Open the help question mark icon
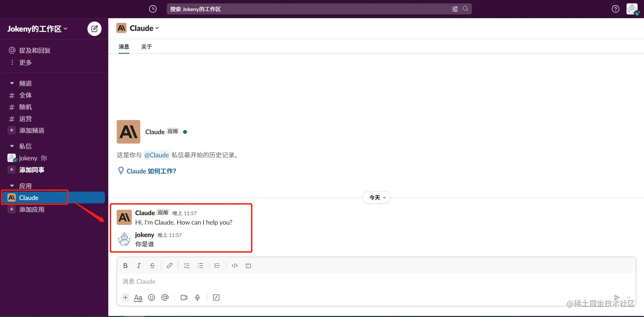This screenshot has width=644, height=317. click(x=615, y=9)
